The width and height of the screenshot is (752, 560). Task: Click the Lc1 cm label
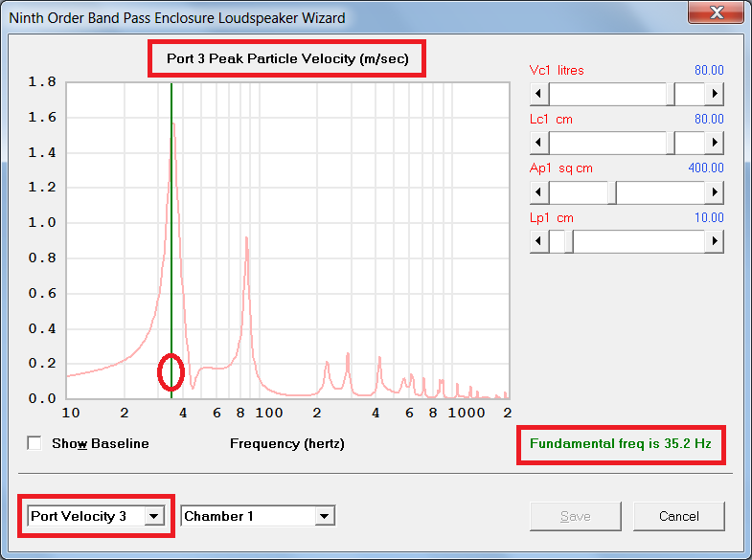pyautogui.click(x=551, y=120)
